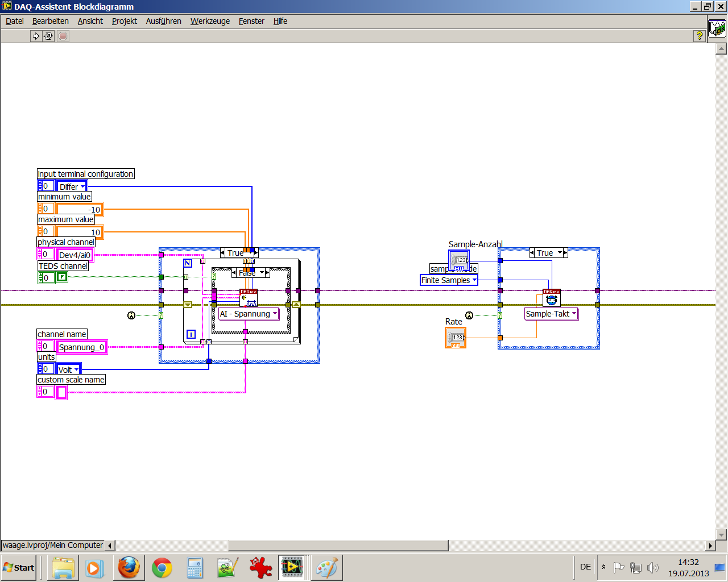Click the Rate numeric terminal icon
728x582 pixels.
tap(456, 338)
